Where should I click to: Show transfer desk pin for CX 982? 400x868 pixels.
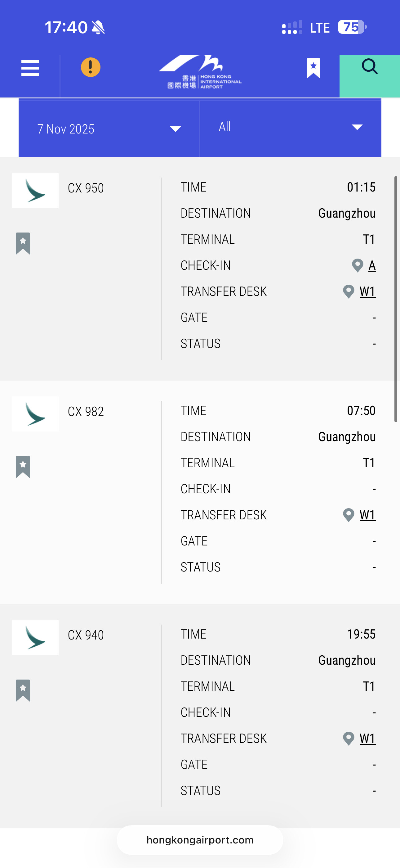click(x=349, y=515)
